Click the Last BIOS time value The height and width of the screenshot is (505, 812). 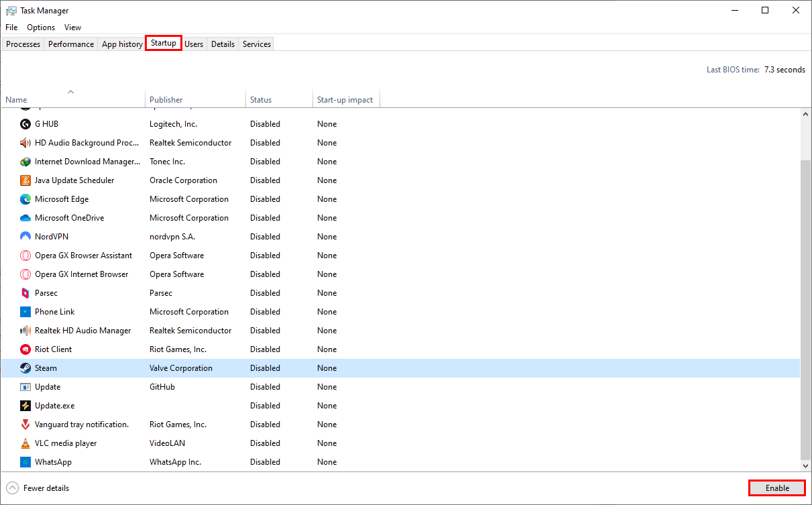(x=785, y=70)
